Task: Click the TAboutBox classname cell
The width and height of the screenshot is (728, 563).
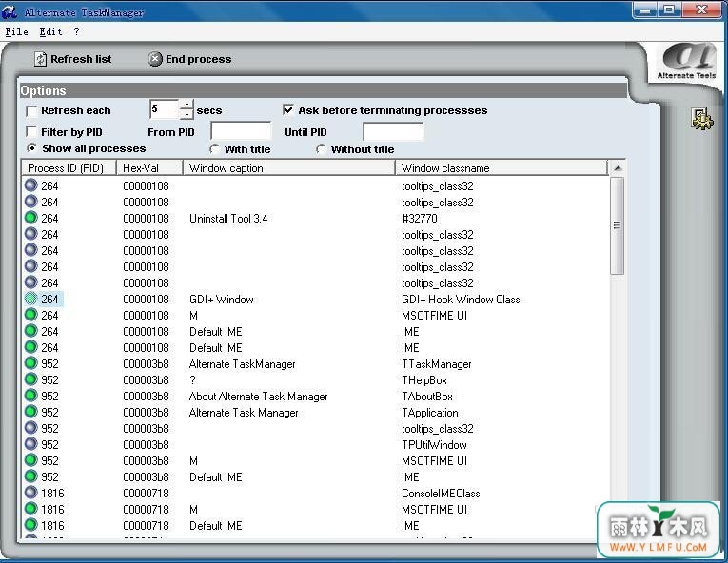Action: coord(427,397)
